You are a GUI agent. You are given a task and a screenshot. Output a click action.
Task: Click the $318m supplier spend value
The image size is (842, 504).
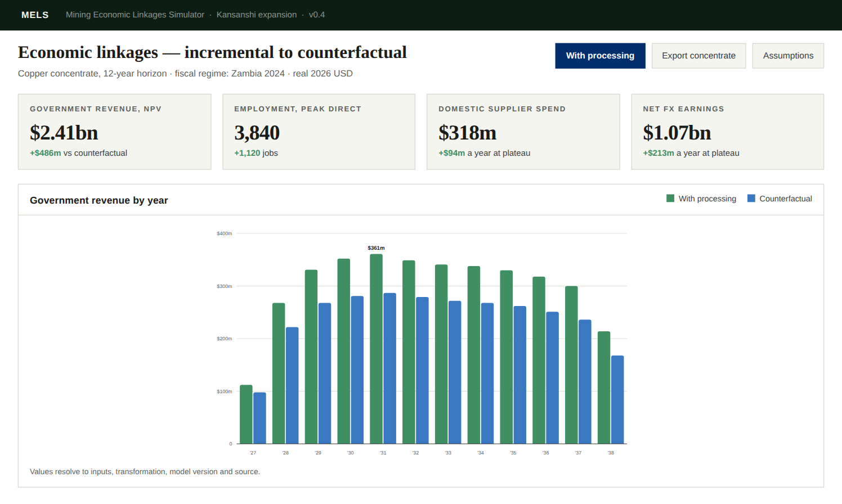coord(468,133)
